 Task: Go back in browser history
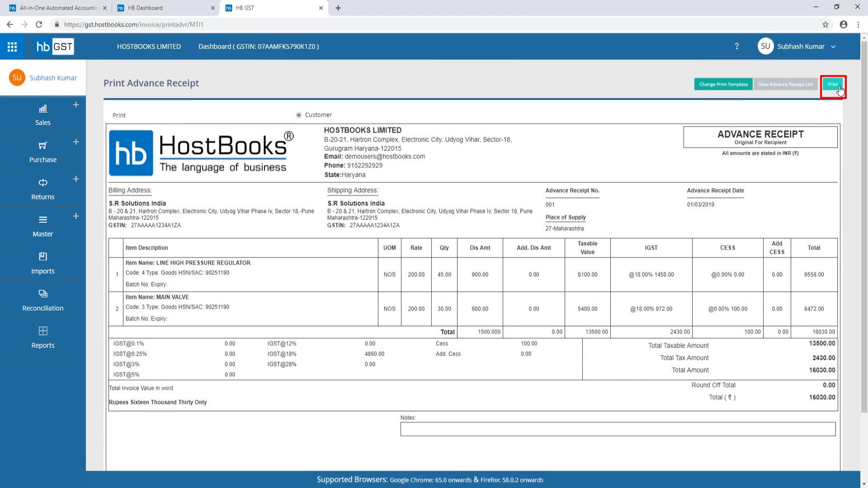(x=10, y=24)
